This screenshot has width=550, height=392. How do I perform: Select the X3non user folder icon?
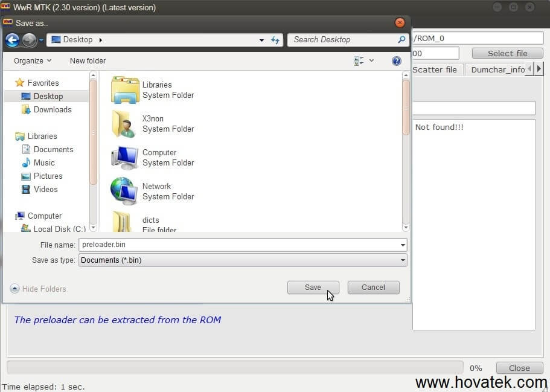pos(124,124)
